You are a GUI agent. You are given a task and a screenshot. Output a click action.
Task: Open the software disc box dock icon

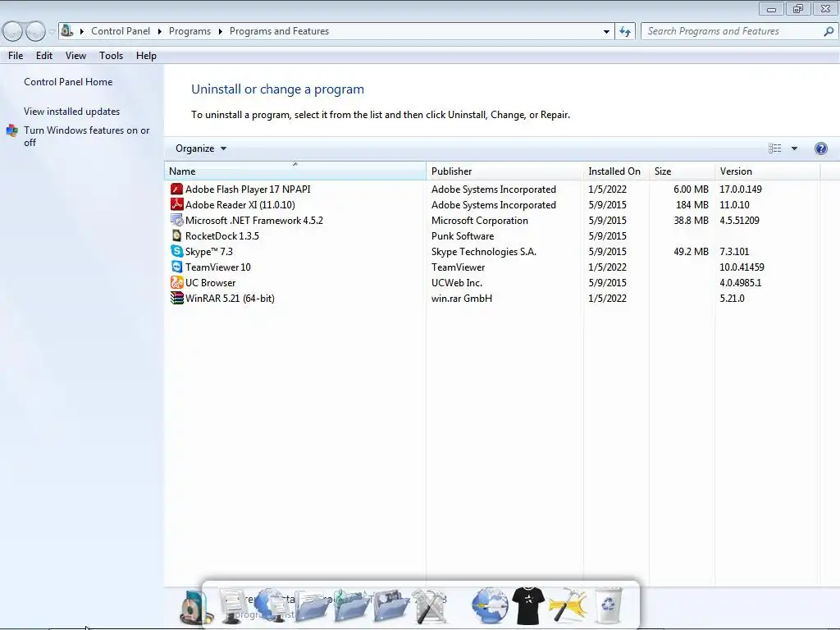coord(195,607)
